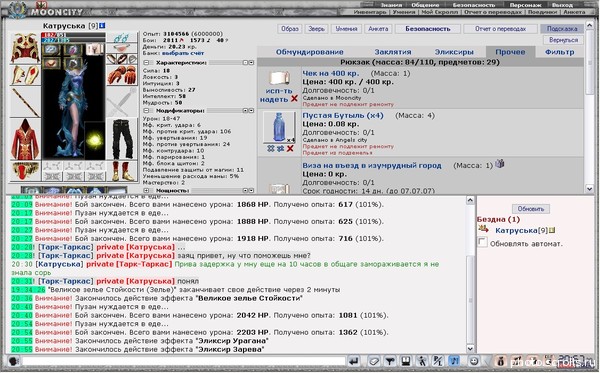Viewport: 600px width, 373px height.
Task: Open Инвентарь in the submenu
Action: click(x=370, y=12)
